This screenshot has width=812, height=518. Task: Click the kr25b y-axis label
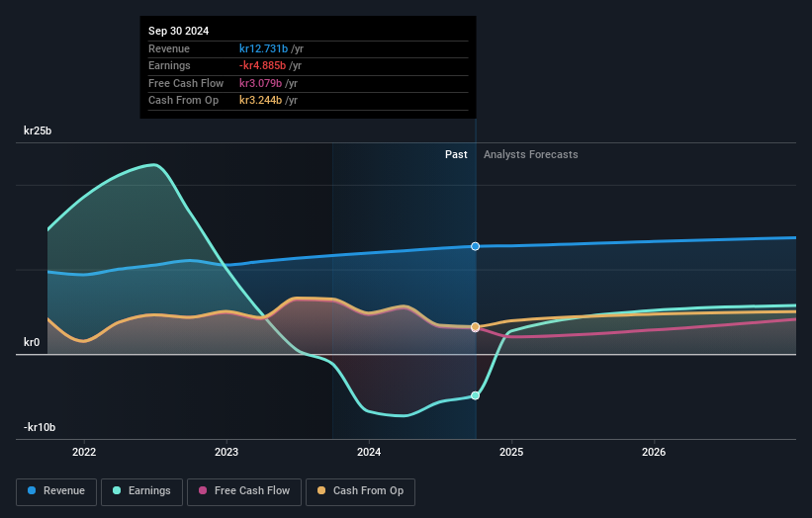(x=38, y=130)
